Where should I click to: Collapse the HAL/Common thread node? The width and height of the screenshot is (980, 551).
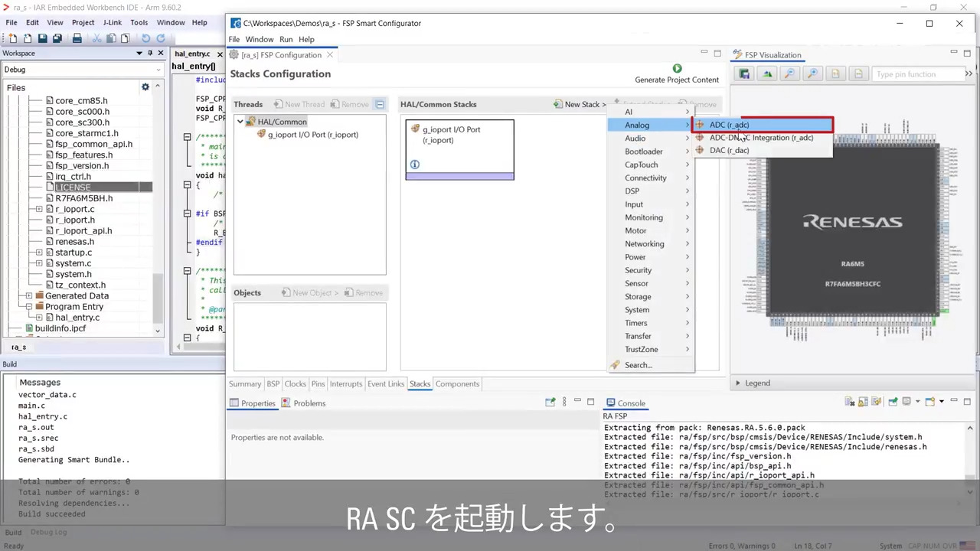pyautogui.click(x=240, y=122)
